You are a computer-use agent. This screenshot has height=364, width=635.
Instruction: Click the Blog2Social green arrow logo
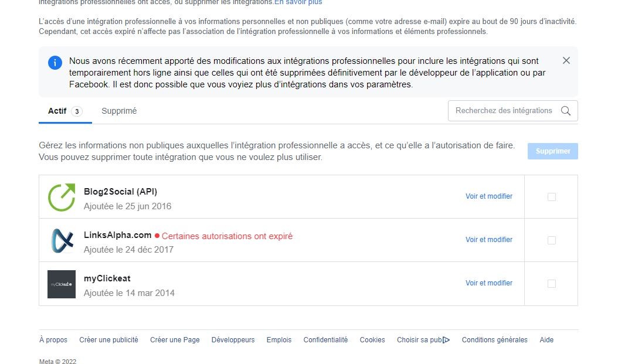tap(62, 197)
